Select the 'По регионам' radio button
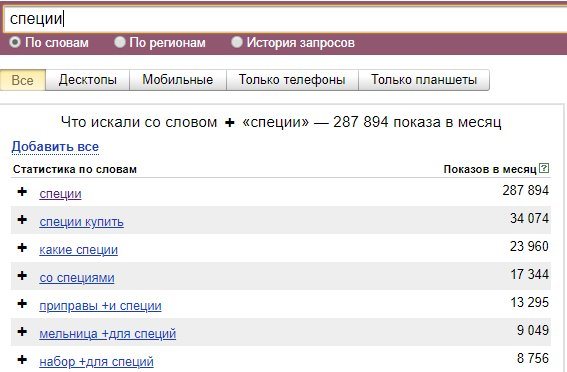This screenshot has width=567, height=372. point(120,42)
